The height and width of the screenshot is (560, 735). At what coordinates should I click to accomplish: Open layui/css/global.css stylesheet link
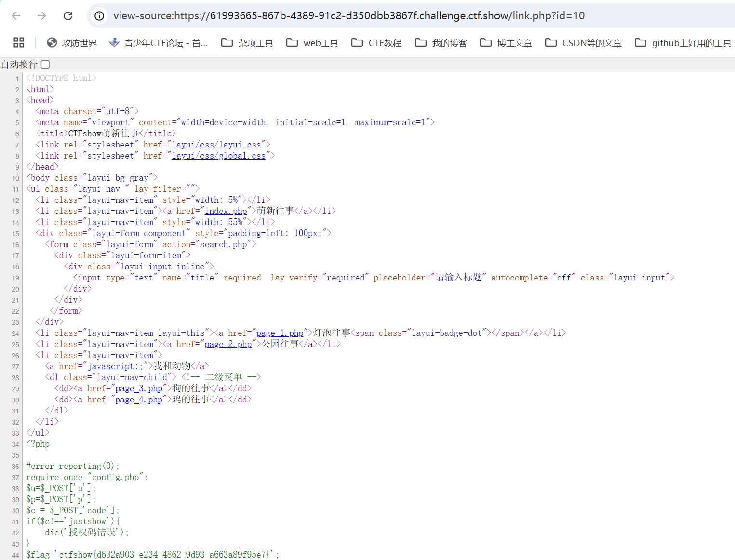219,156
